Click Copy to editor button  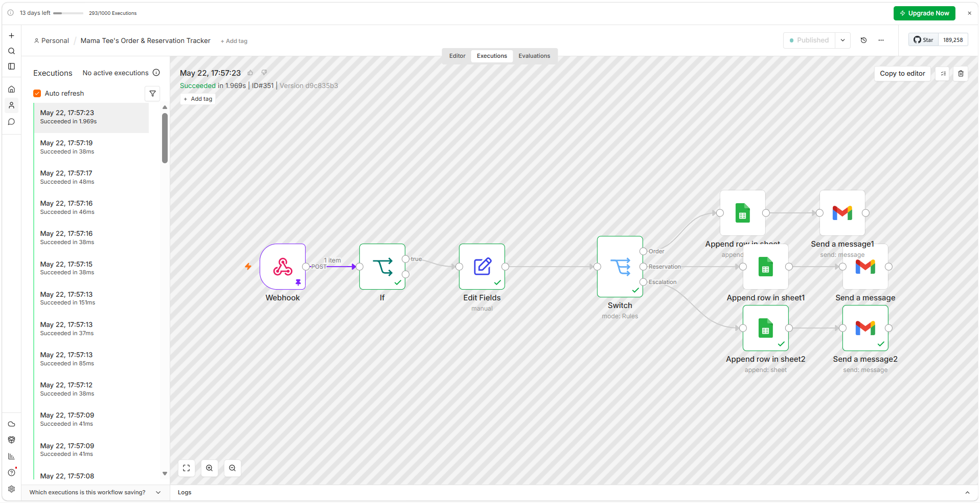pos(902,74)
